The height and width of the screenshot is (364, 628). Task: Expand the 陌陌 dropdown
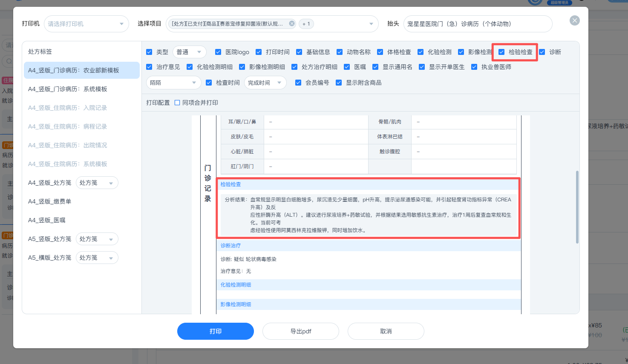click(x=173, y=83)
